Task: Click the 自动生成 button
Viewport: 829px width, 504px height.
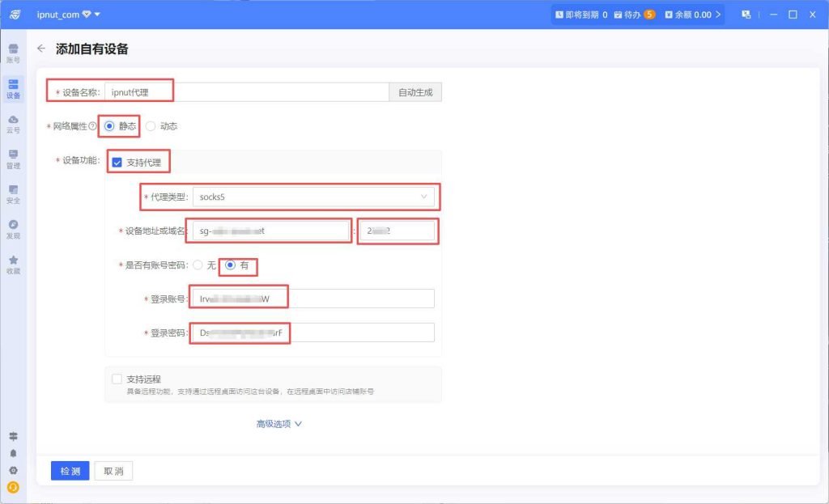Action: pyautogui.click(x=415, y=92)
